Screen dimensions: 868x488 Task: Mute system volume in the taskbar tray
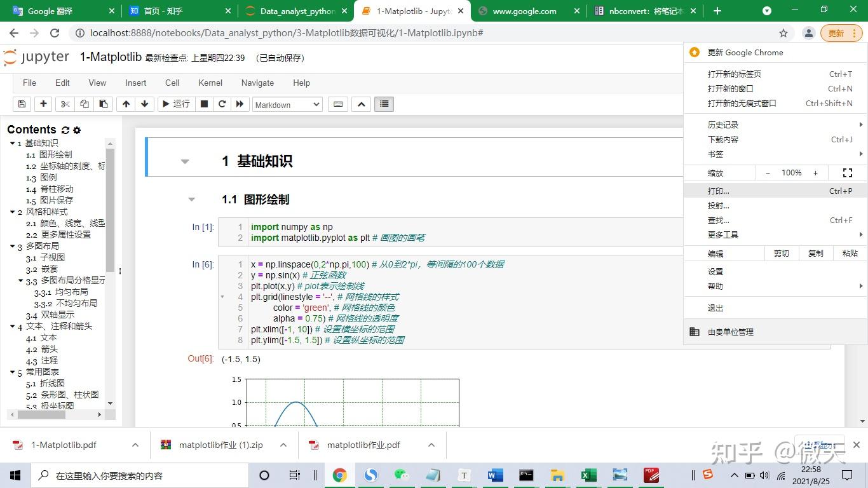point(765,475)
